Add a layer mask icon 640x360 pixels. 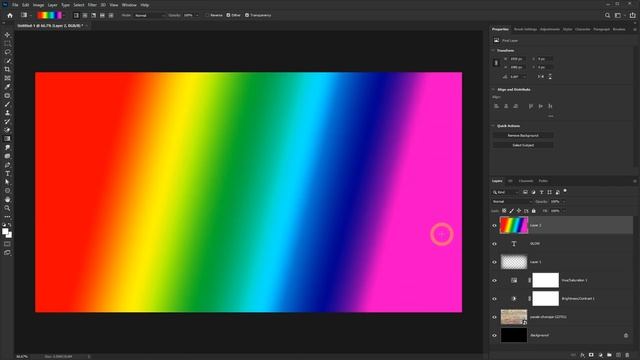tap(591, 355)
